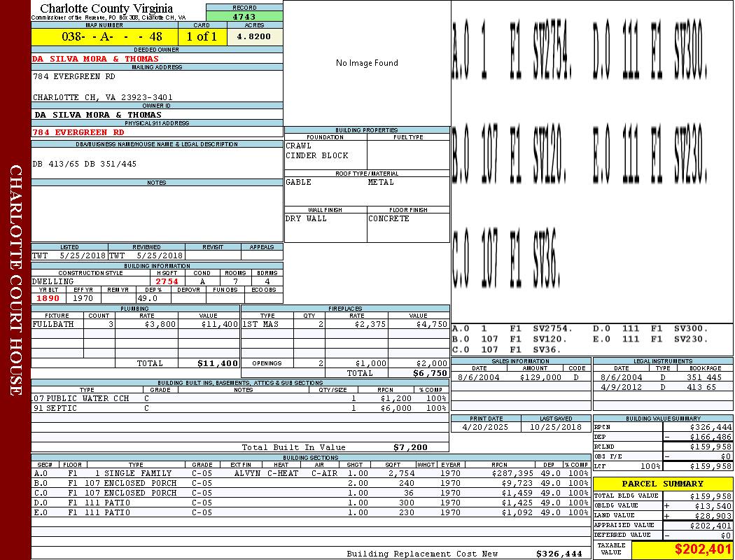Select section E.0 RPCN $1,092
Screen dimensions: 735x560
click(x=517, y=512)
